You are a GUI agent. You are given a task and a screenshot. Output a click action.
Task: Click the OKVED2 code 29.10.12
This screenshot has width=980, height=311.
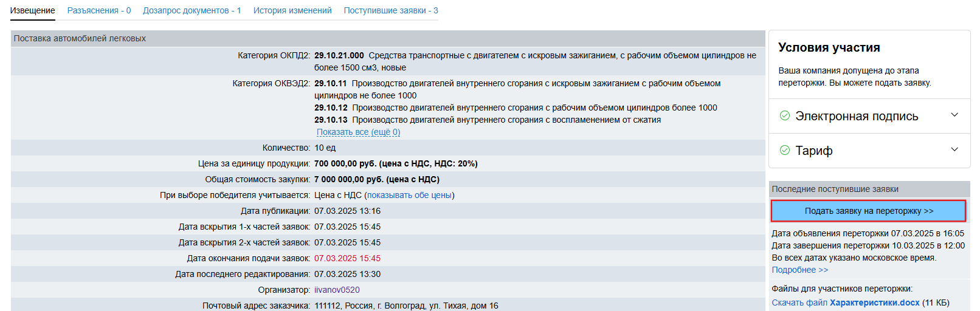pyautogui.click(x=331, y=108)
